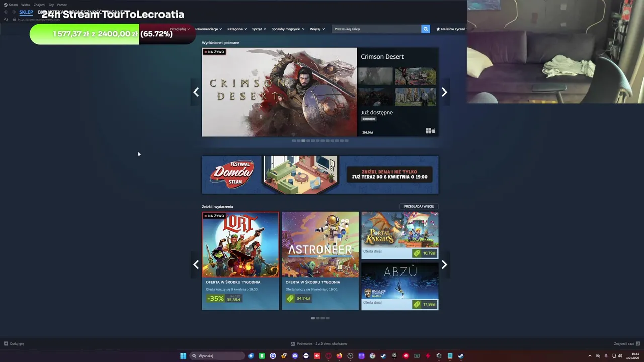Viewport: 644px width, 362px height.
Task: Show hidden tray icons chevron
Action: click(x=590, y=356)
